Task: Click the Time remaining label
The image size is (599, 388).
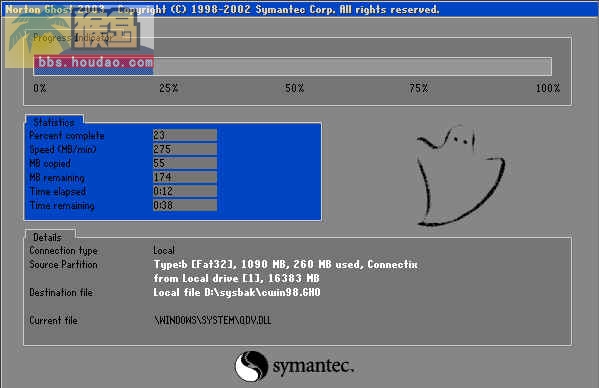Action: click(62, 205)
